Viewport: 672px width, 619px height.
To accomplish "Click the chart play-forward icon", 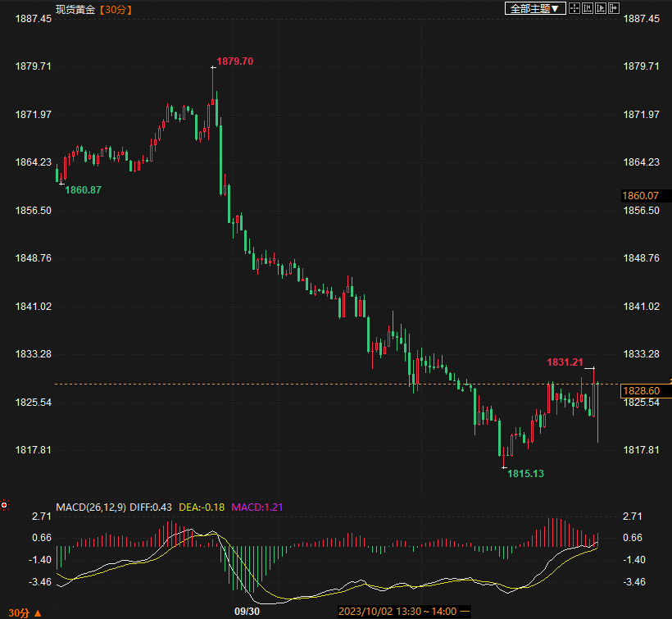I will coord(601,8).
